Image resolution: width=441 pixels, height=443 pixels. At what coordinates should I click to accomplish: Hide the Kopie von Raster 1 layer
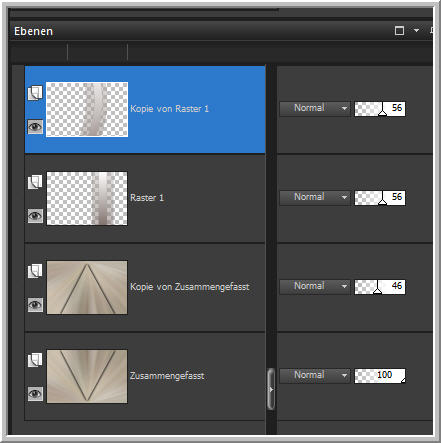tap(35, 127)
